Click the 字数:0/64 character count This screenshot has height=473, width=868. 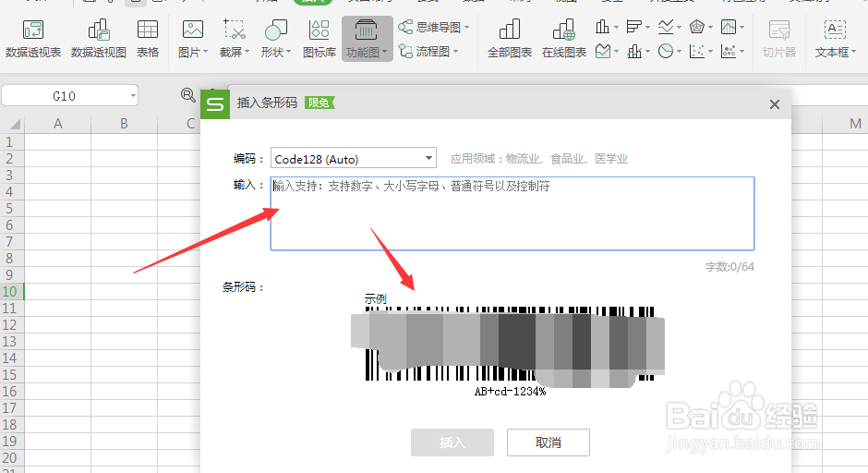729,266
